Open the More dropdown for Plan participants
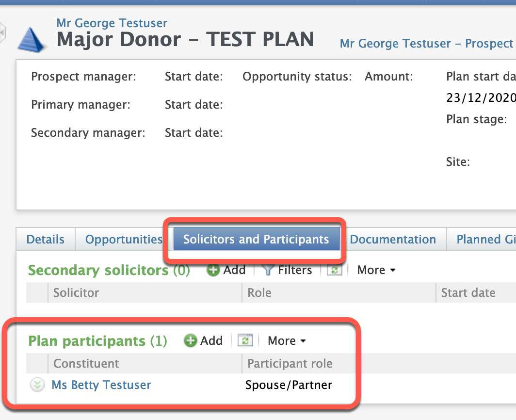Viewport: 516px width, 420px height. coord(287,341)
